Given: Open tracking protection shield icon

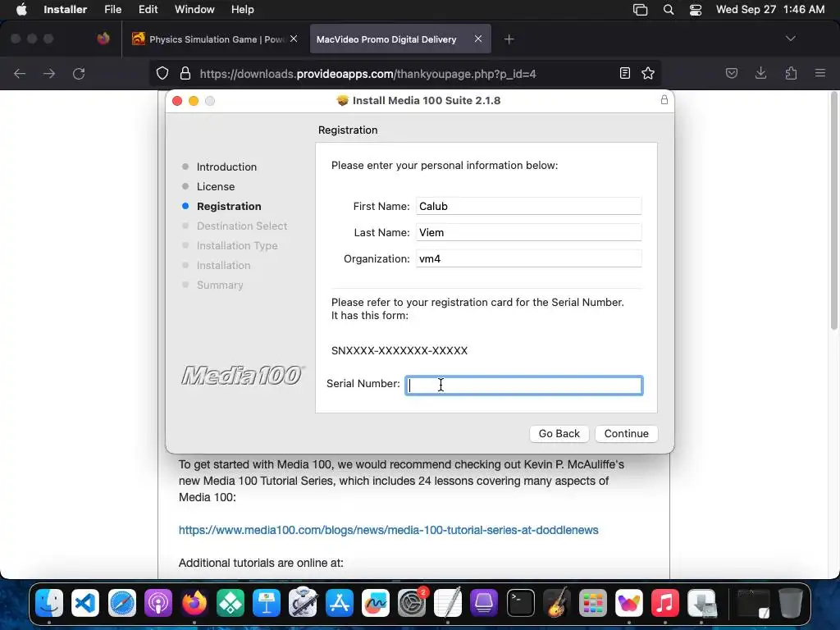Looking at the screenshot, I should click(162, 73).
